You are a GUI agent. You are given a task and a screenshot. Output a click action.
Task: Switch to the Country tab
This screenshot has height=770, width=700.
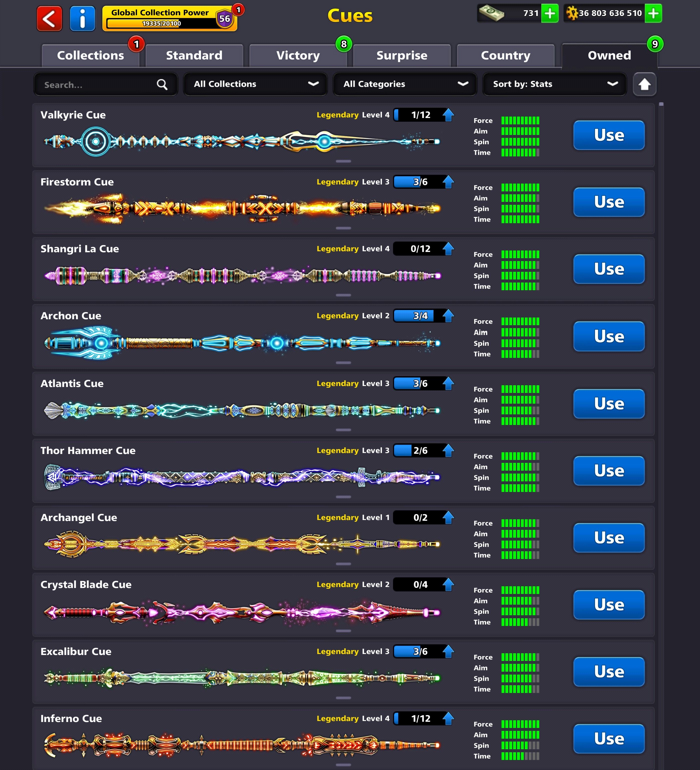(x=505, y=56)
